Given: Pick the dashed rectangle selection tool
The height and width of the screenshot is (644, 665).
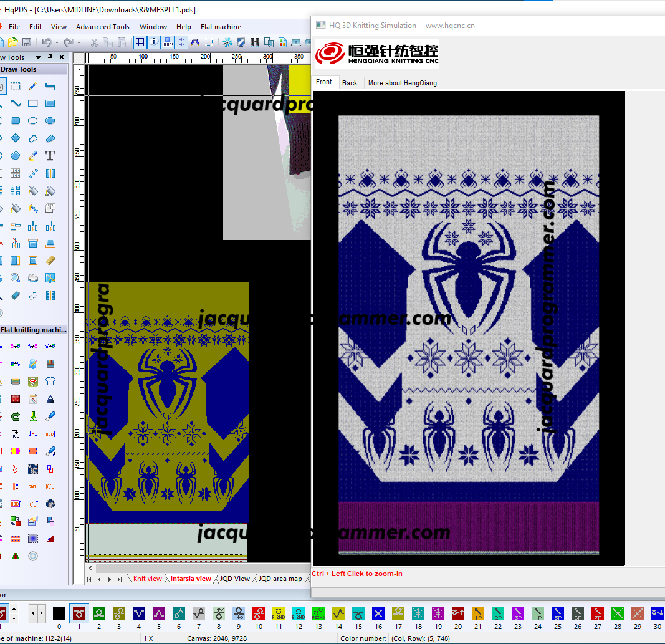Looking at the screenshot, I should click(x=16, y=86).
